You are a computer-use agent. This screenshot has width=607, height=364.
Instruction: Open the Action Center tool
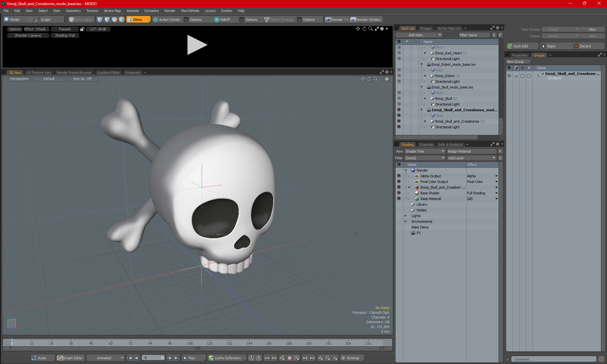click(x=167, y=20)
